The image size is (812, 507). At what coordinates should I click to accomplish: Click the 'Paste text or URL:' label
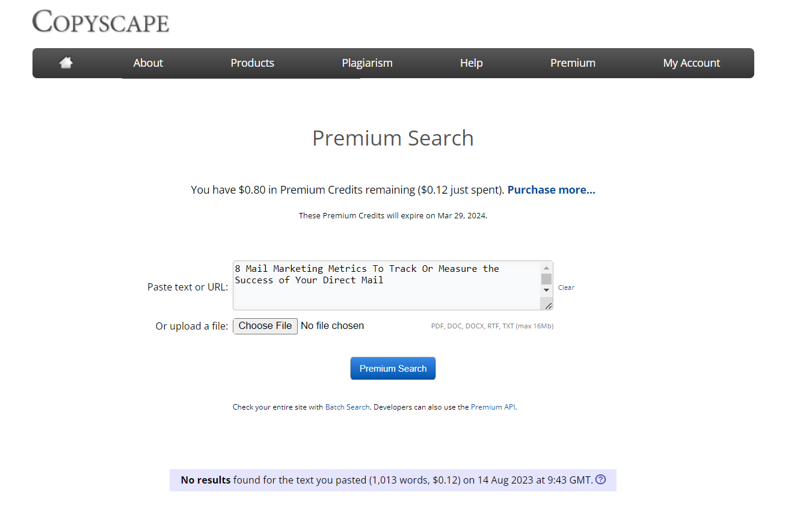[x=188, y=287]
